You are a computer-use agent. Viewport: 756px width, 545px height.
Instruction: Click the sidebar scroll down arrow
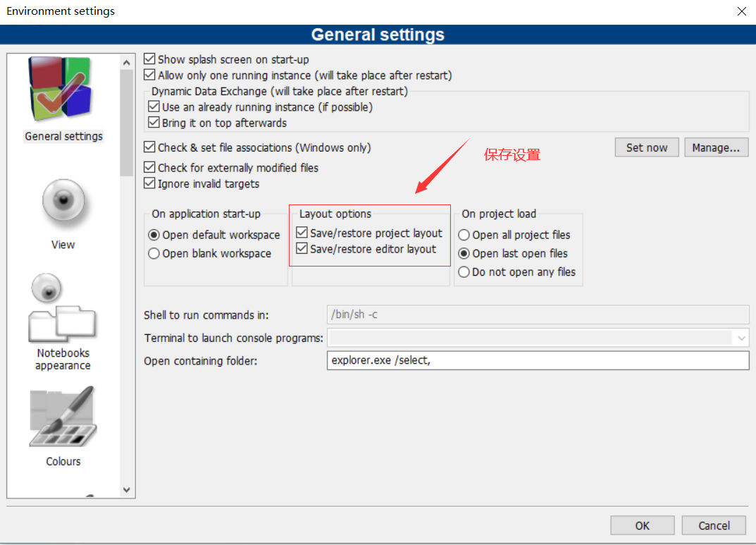click(x=127, y=489)
